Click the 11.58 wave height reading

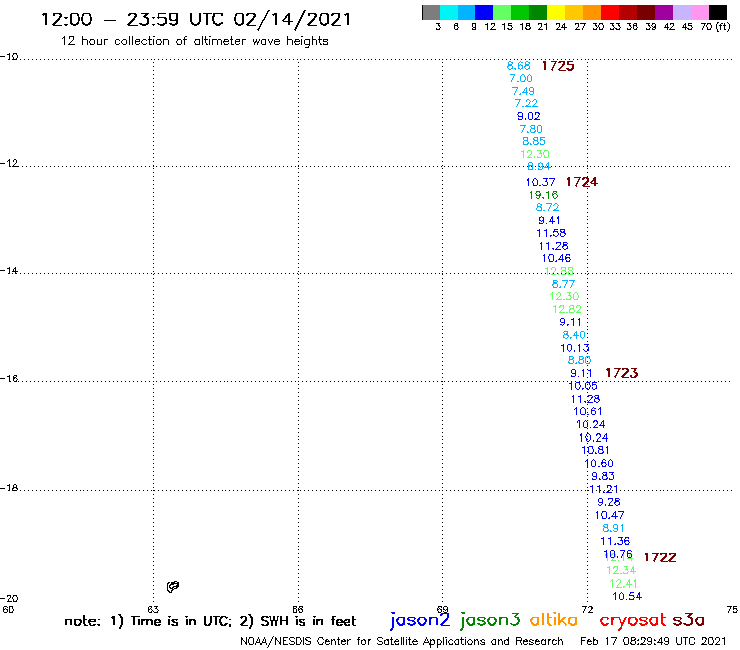click(x=551, y=233)
